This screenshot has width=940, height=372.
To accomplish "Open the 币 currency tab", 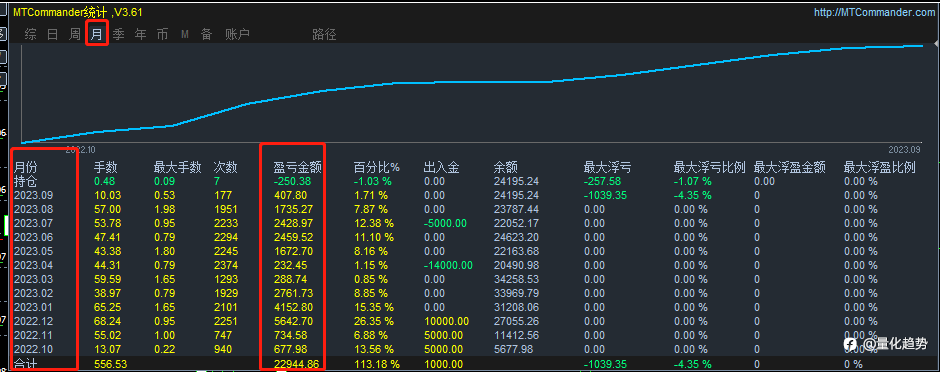I will pyautogui.click(x=162, y=34).
